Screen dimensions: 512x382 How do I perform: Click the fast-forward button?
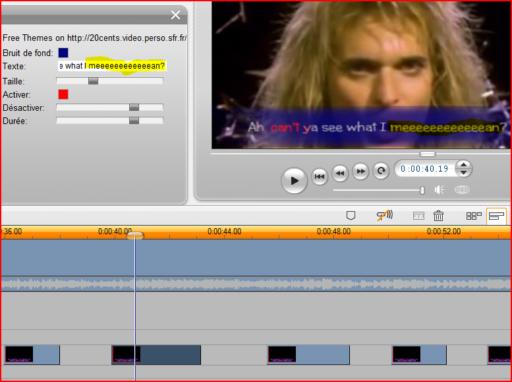[x=361, y=171]
